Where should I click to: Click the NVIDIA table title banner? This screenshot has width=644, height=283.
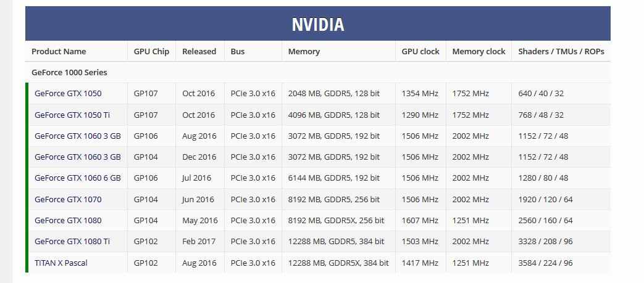tap(318, 23)
